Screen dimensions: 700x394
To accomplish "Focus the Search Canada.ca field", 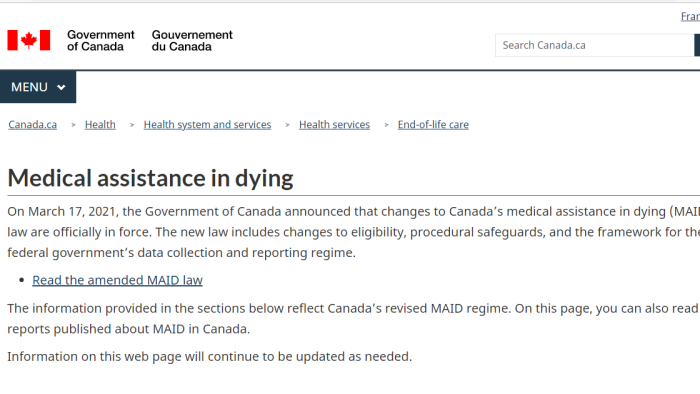I will tap(595, 45).
